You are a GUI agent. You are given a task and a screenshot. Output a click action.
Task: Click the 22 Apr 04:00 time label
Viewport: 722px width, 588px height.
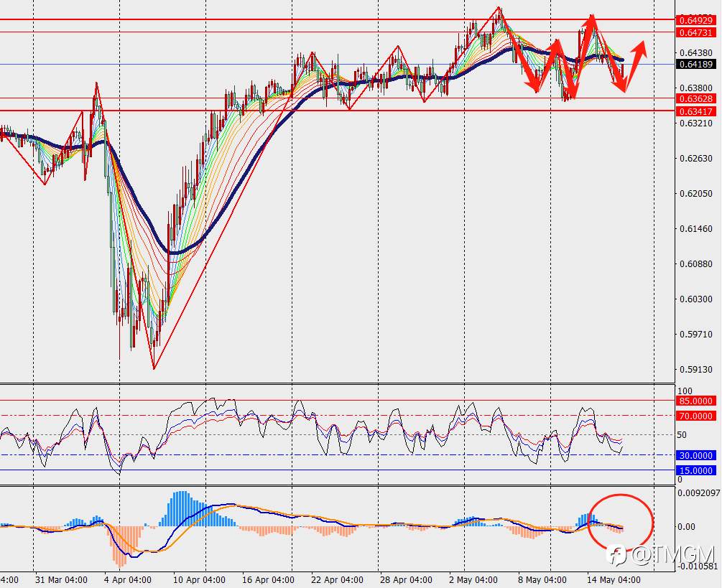[x=337, y=579]
